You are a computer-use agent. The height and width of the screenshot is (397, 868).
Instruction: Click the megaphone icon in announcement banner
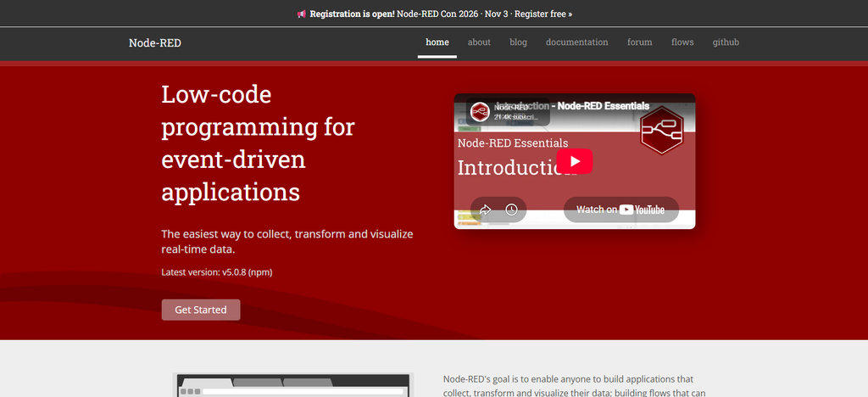302,14
